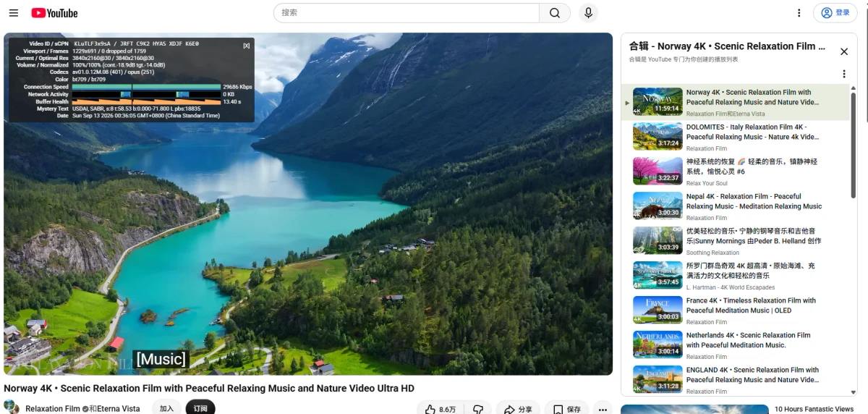
Task: Select the ENGLAND 4K Scenic Relaxation title
Action: tap(753, 375)
